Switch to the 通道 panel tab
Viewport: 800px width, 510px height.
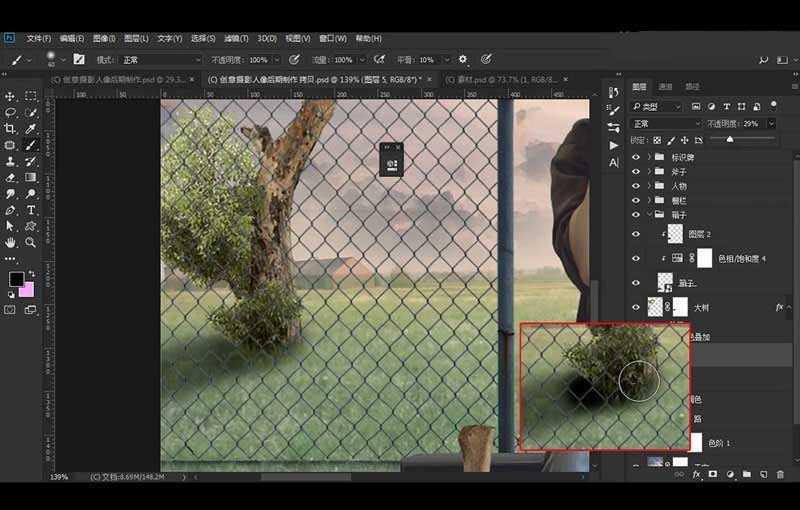click(x=666, y=87)
